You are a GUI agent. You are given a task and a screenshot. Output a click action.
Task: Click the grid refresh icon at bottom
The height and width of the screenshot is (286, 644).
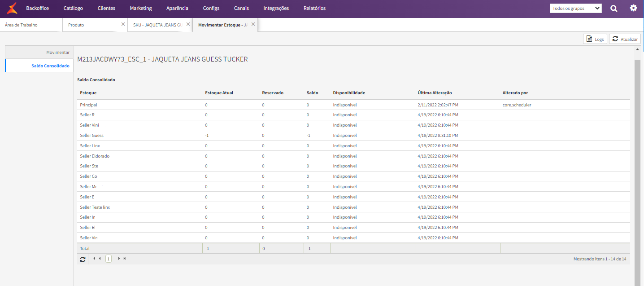pos(83,259)
